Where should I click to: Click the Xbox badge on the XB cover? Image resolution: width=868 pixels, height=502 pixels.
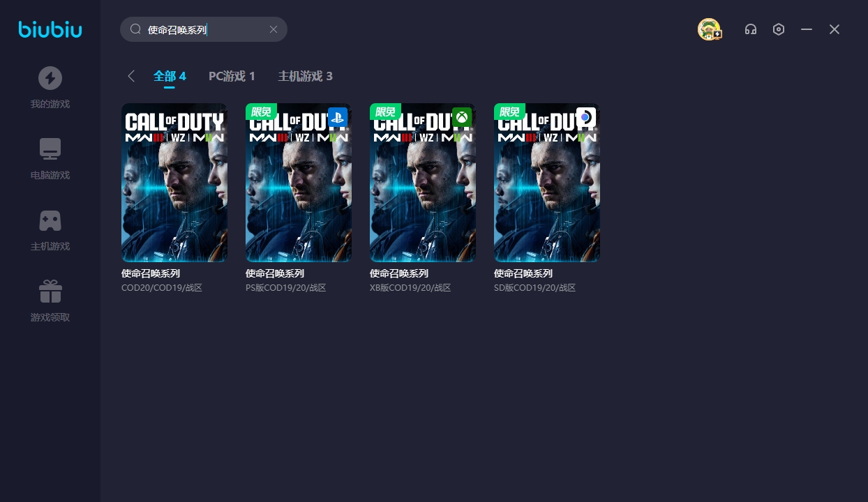[462, 117]
